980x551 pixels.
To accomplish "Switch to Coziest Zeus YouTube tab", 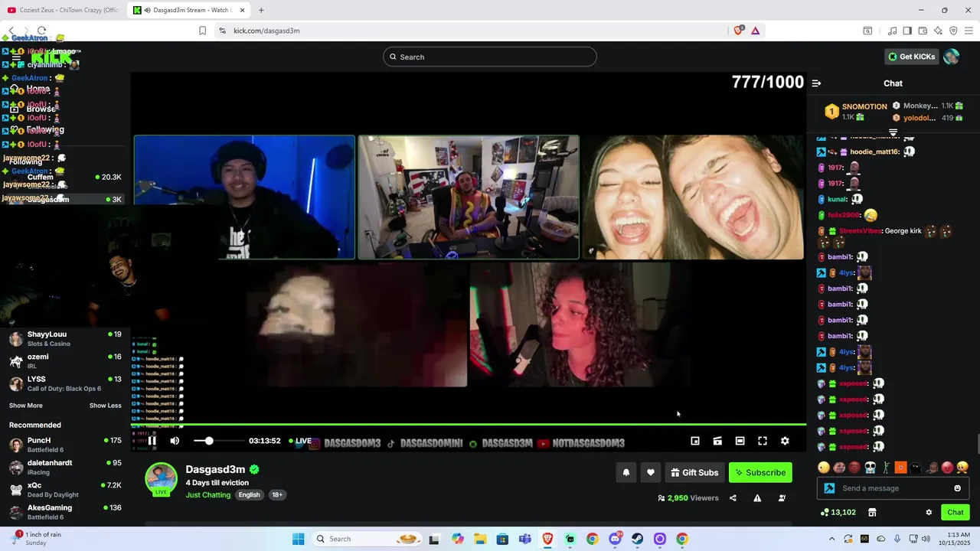I will [x=63, y=10].
